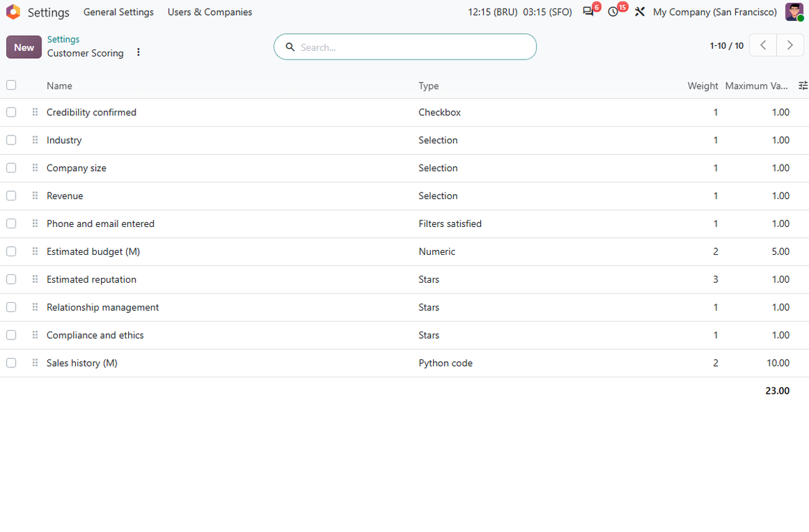Grab the drag handle for Relationship management
Image resolution: width=809 pixels, height=532 pixels.
click(x=35, y=307)
